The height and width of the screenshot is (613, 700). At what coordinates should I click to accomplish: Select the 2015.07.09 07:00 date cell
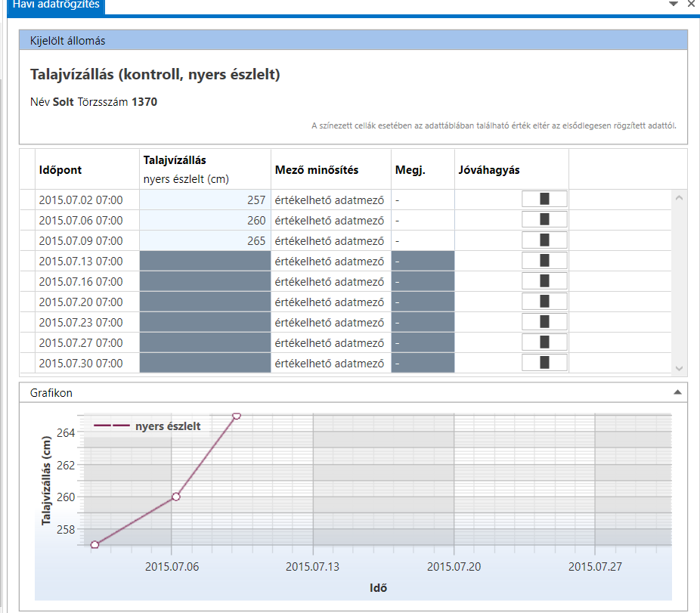tap(87, 240)
